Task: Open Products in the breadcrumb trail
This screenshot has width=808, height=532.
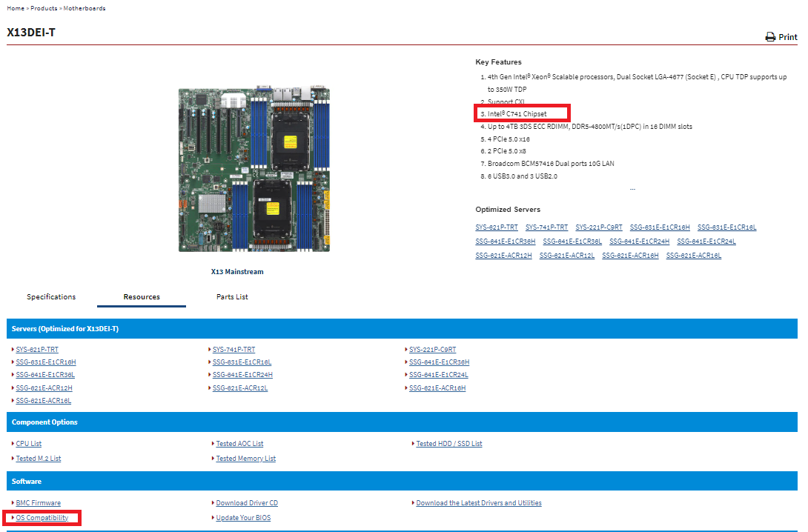Action: [44, 8]
